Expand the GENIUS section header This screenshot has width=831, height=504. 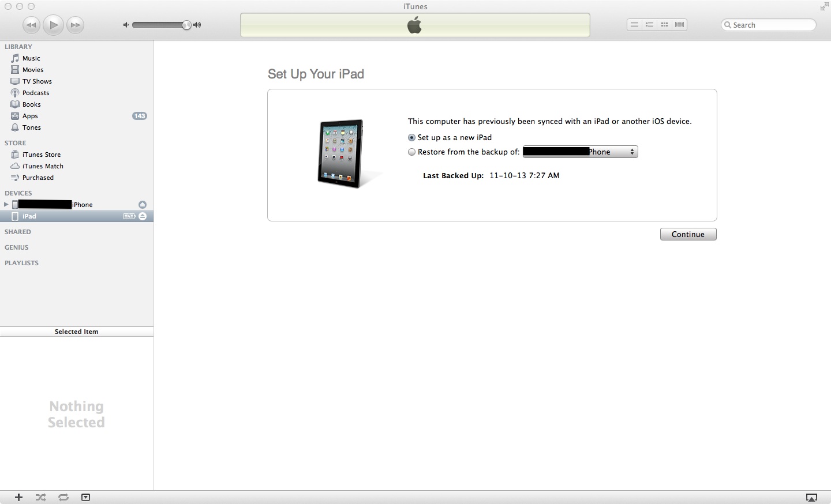coord(17,247)
